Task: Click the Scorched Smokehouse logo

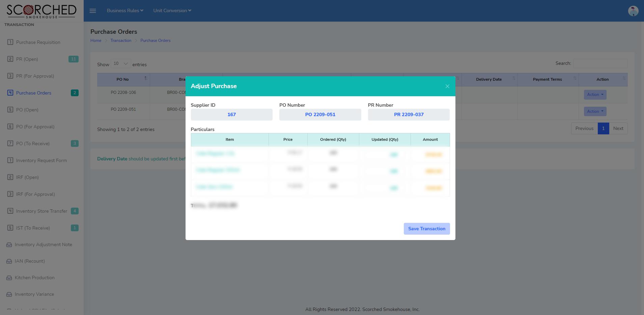Action: (41, 11)
